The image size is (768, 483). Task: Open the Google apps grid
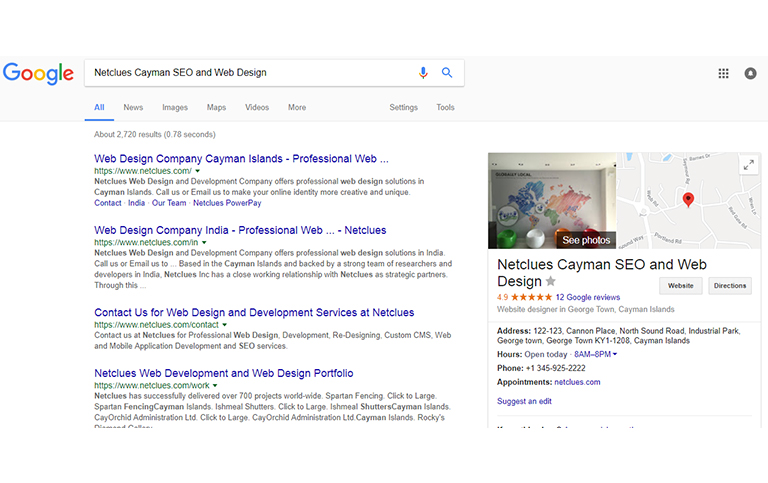(x=724, y=73)
